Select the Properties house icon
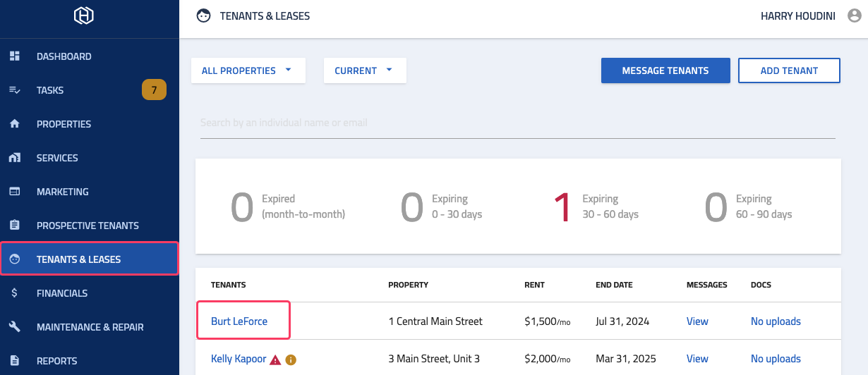This screenshot has width=868, height=375. pos(14,123)
